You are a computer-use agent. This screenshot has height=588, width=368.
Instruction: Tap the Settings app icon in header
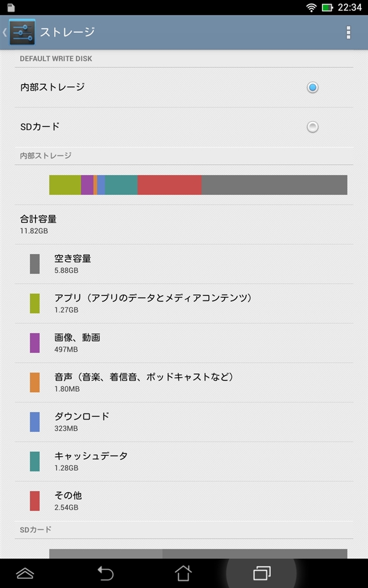coord(22,32)
